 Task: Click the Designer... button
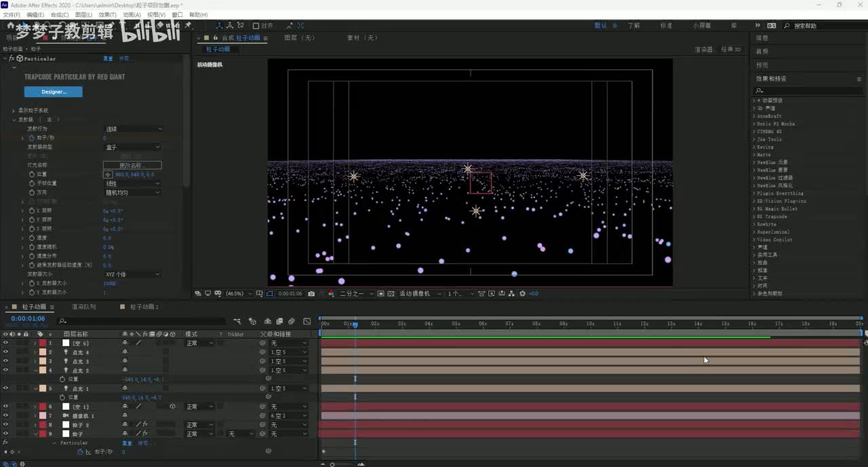[x=53, y=92]
